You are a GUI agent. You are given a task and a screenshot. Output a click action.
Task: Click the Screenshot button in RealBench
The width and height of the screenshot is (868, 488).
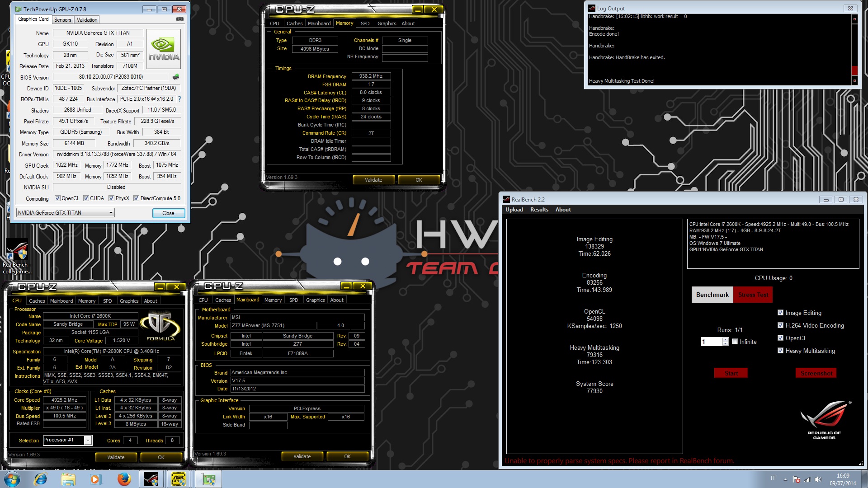pyautogui.click(x=816, y=373)
